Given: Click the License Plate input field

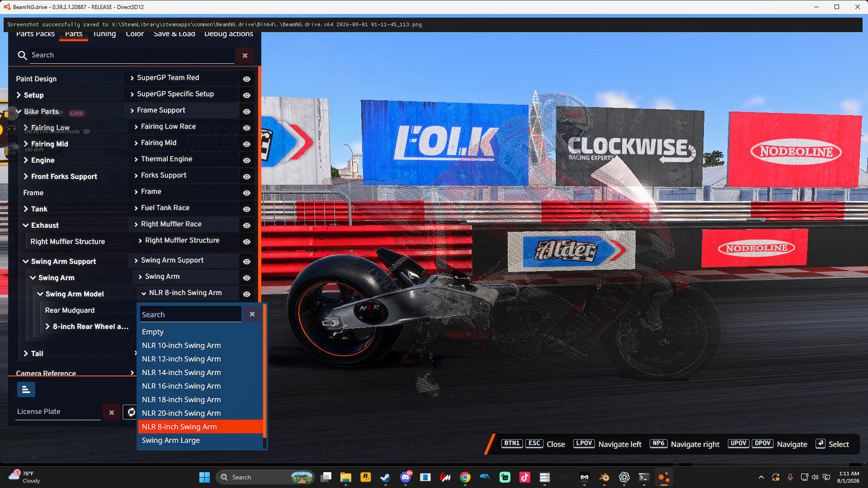Looking at the screenshot, I should pyautogui.click(x=58, y=412).
